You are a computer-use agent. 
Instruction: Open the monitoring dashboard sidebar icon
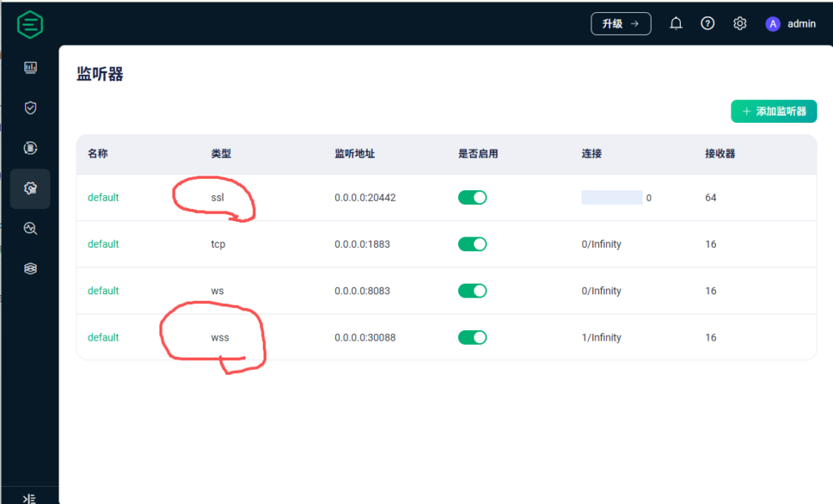(31, 68)
